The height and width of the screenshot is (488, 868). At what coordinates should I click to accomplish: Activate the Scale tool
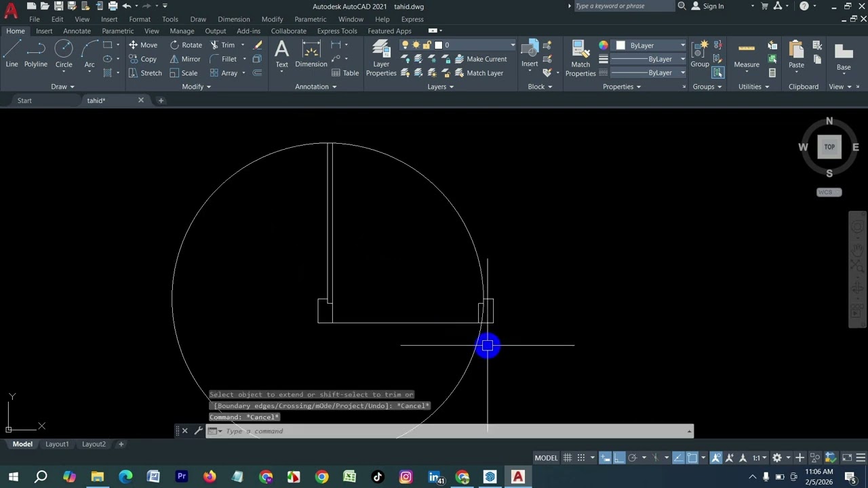(184, 73)
